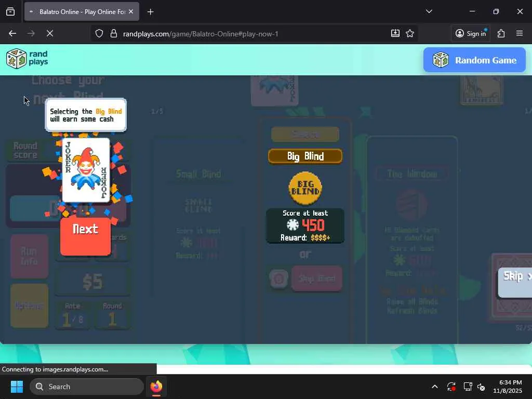Click the sync tray icon
This screenshot has width=532, height=399.
[451, 387]
